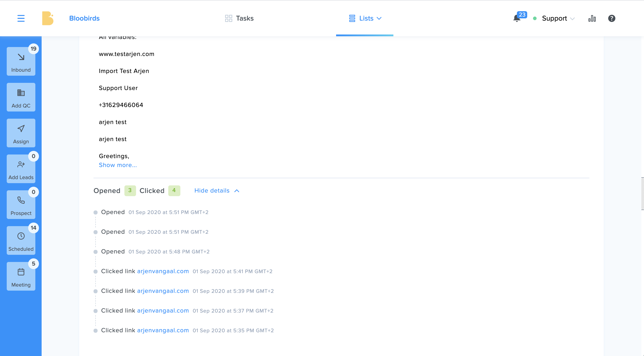This screenshot has height=356, width=644.
Task: Open the notifications bell
Action: [516, 19]
